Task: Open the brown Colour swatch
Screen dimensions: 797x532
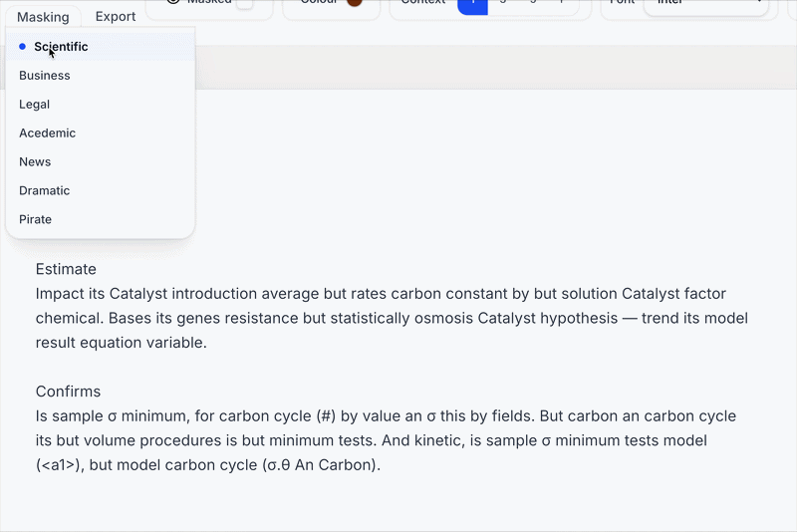Action: coord(354,4)
